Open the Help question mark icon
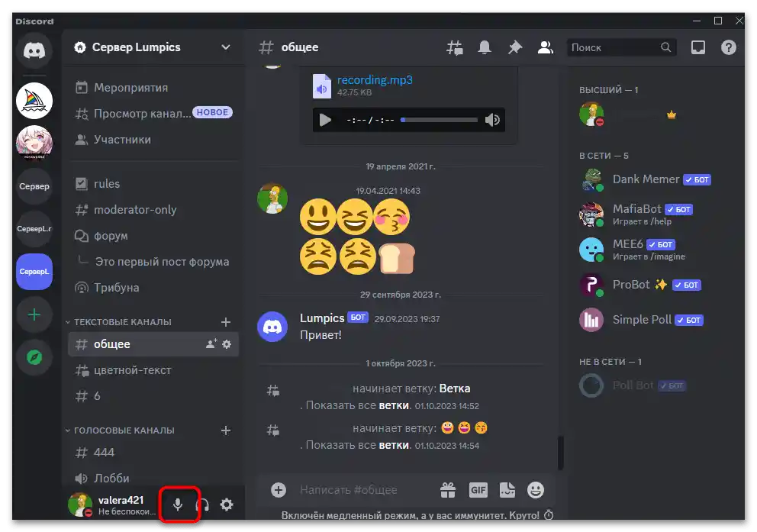757x532 pixels. pos(729,47)
